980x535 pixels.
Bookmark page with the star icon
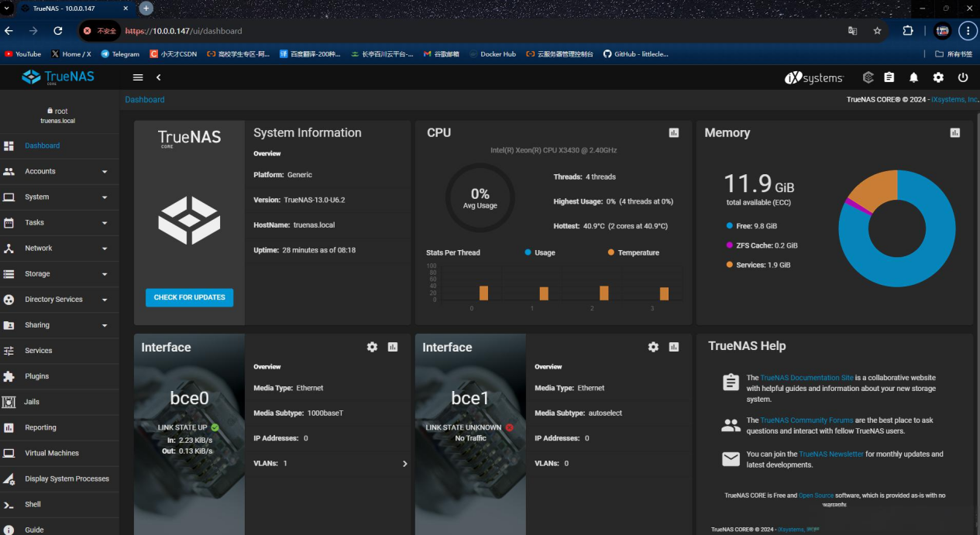877,31
